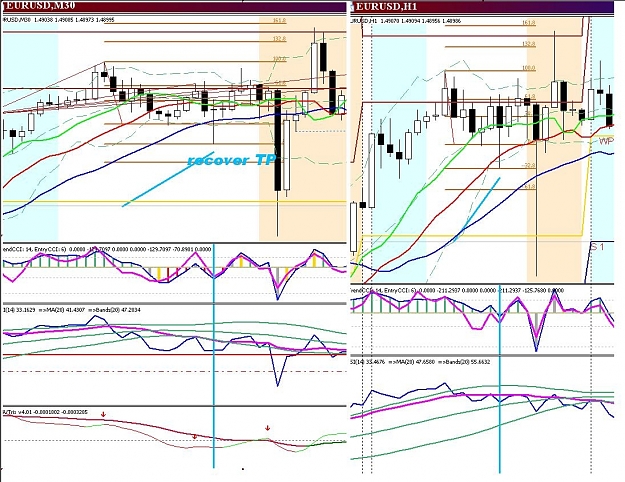The image size is (625, 482).
Task: Select the EURUSD,M30 chart title bar
Action: [x=174, y=6]
